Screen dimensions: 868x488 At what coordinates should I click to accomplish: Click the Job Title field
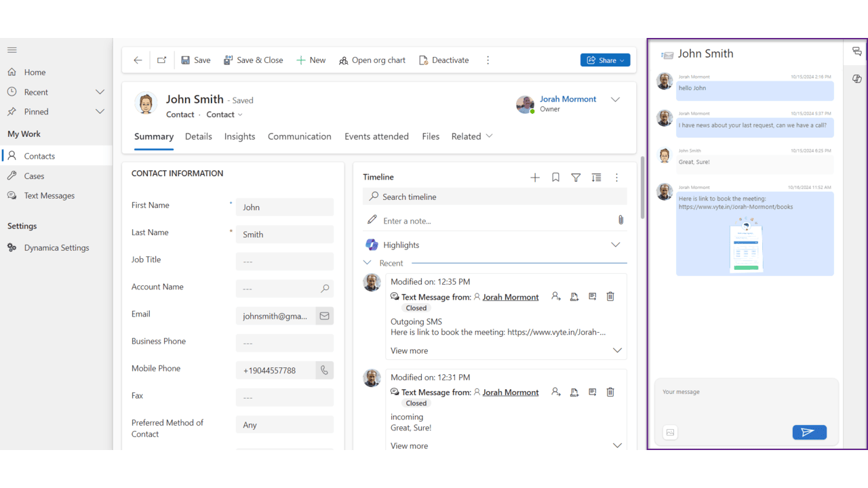click(285, 262)
